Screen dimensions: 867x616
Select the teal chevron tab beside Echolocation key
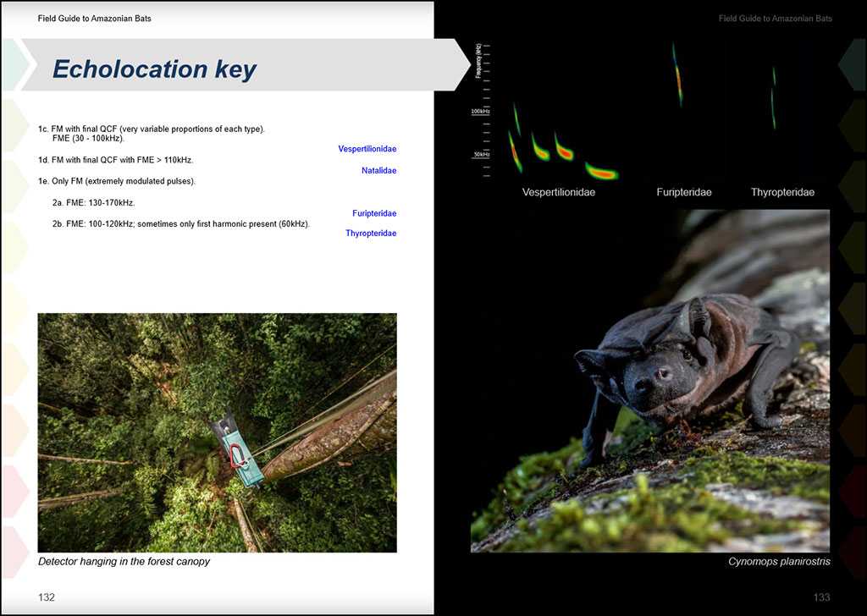pyautogui.click(x=14, y=65)
